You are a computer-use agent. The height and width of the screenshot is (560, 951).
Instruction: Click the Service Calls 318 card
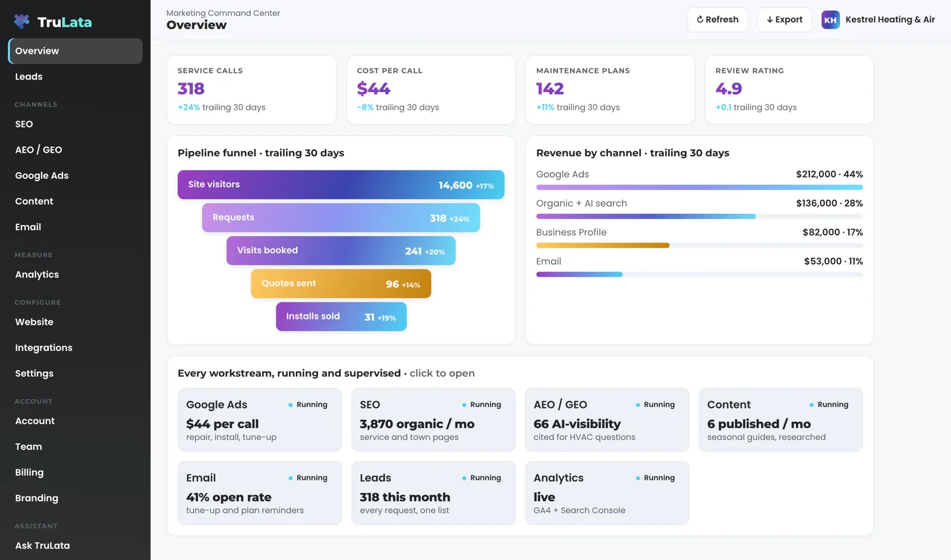(x=251, y=90)
